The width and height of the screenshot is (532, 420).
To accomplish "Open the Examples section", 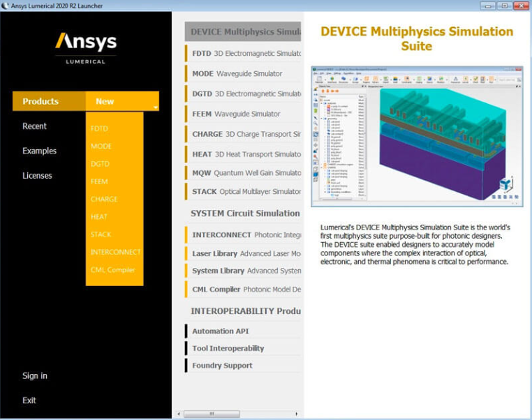I will click(x=39, y=151).
